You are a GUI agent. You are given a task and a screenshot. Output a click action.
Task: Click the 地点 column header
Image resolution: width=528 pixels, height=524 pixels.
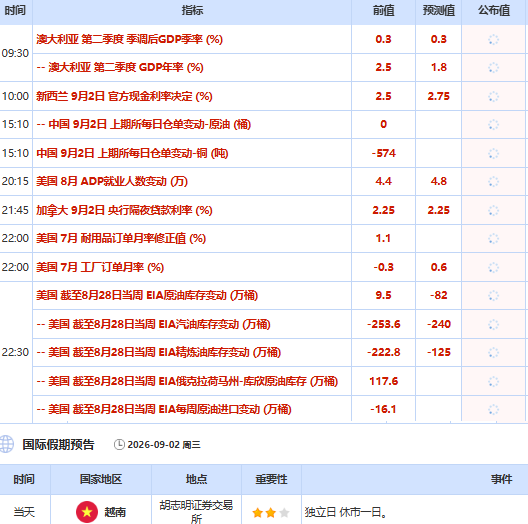tap(196, 479)
